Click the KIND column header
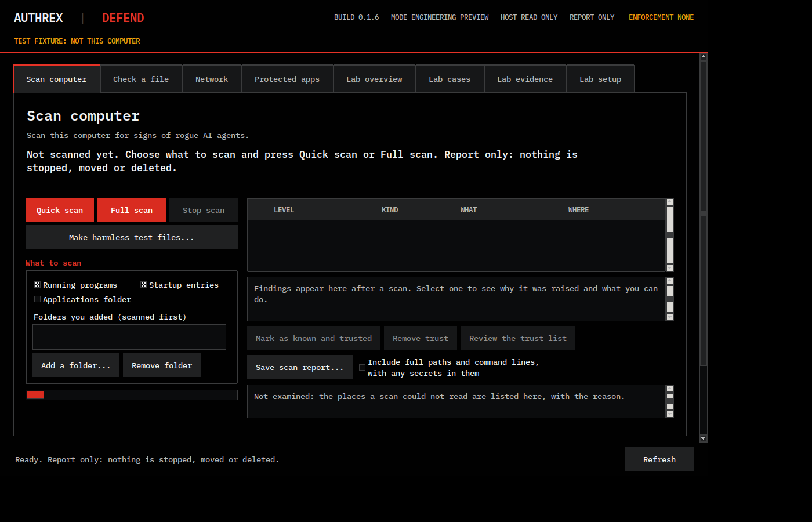Viewport: 812px width, 522px height. [x=390, y=210]
